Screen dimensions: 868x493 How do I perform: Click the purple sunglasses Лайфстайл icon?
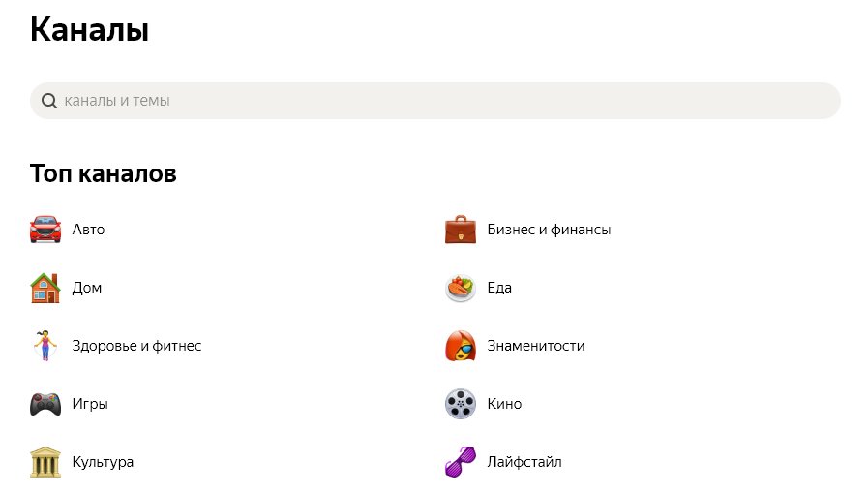(461, 462)
